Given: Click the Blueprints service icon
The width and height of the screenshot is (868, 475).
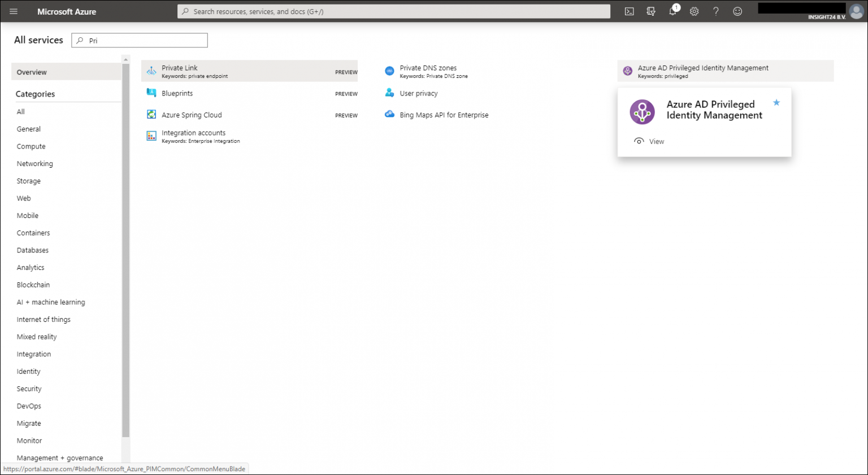Looking at the screenshot, I should point(151,93).
